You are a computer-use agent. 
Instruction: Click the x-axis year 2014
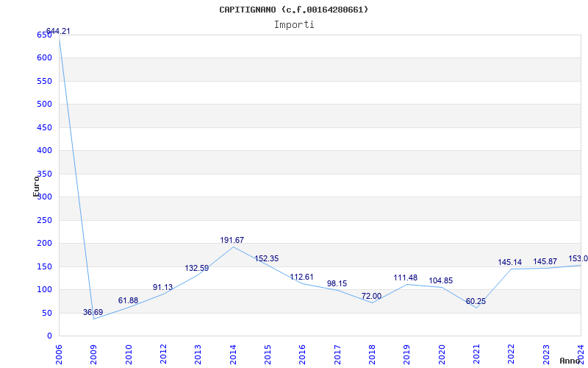(233, 354)
